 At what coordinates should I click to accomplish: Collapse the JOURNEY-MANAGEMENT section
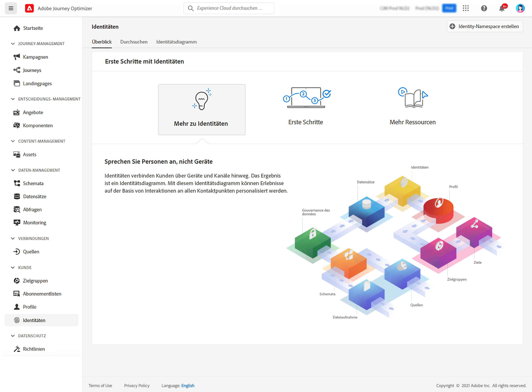point(13,44)
